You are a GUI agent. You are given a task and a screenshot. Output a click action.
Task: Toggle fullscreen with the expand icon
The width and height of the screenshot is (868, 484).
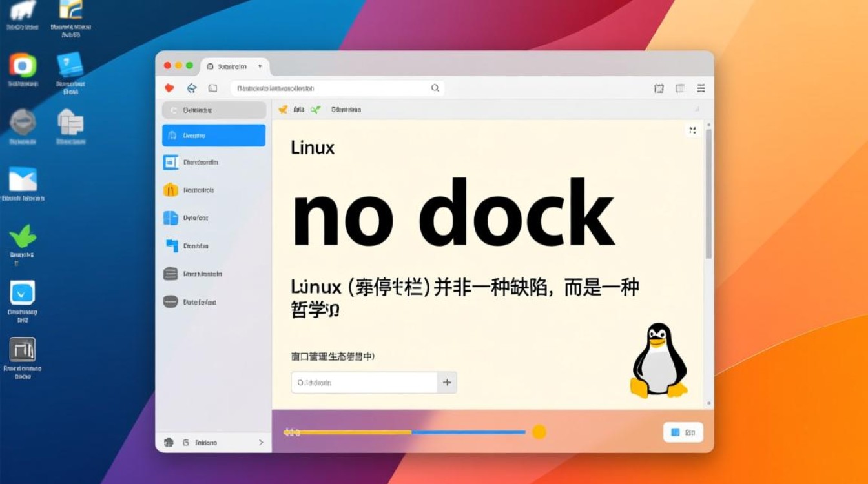(692, 130)
